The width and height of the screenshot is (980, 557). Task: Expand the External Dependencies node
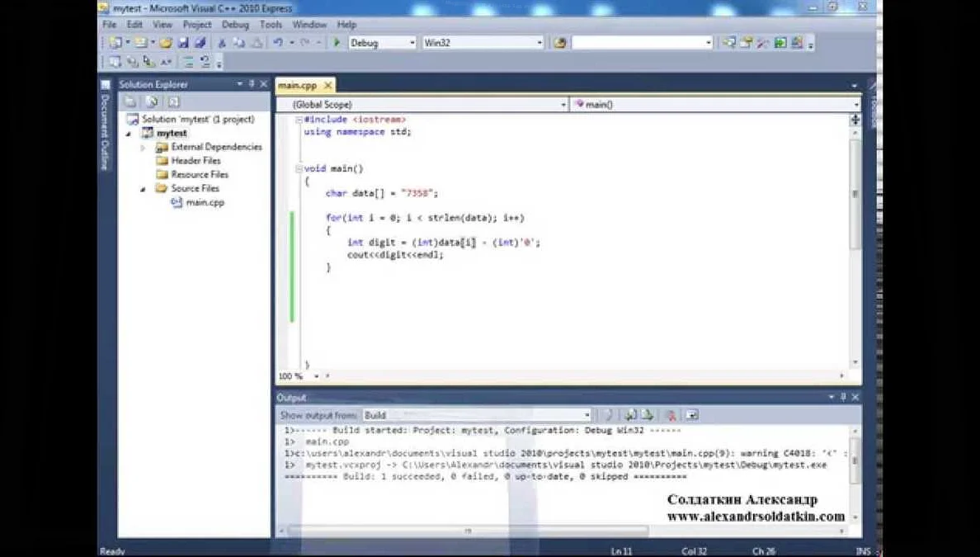(x=143, y=148)
